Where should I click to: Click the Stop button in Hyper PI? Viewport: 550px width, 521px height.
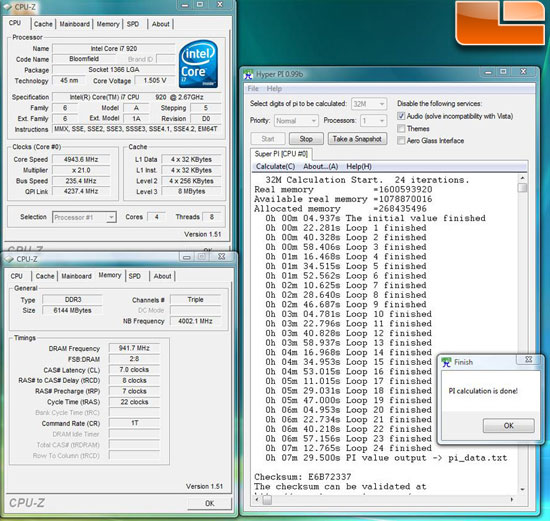[306, 139]
